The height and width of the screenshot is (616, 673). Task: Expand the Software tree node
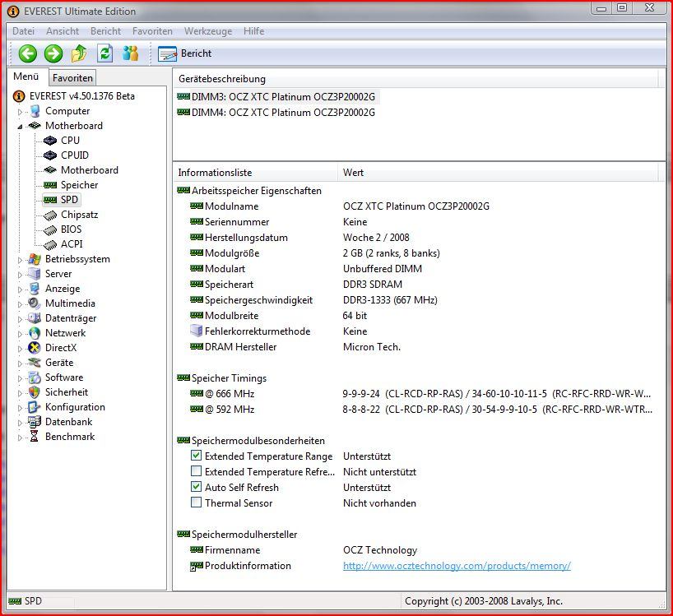click(20, 378)
